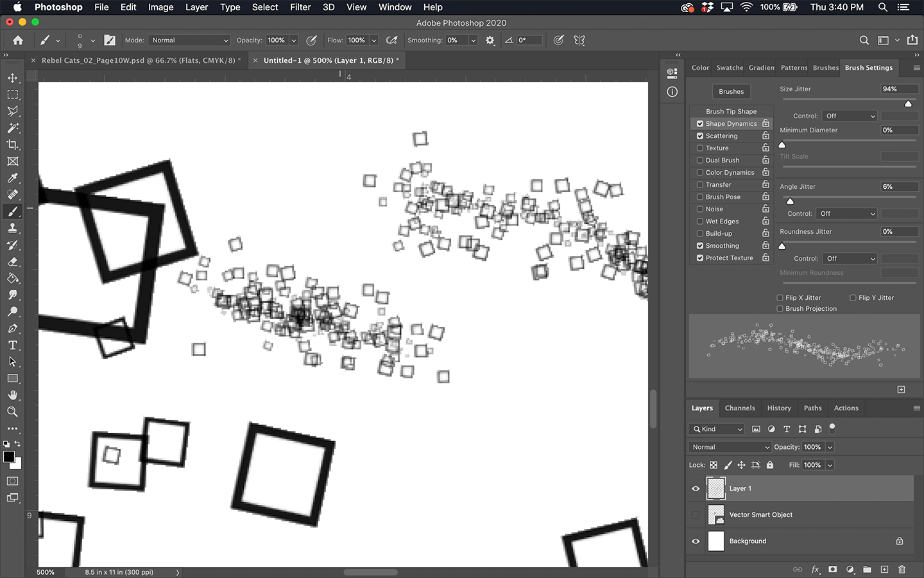Switch to the Channels tab

point(740,408)
